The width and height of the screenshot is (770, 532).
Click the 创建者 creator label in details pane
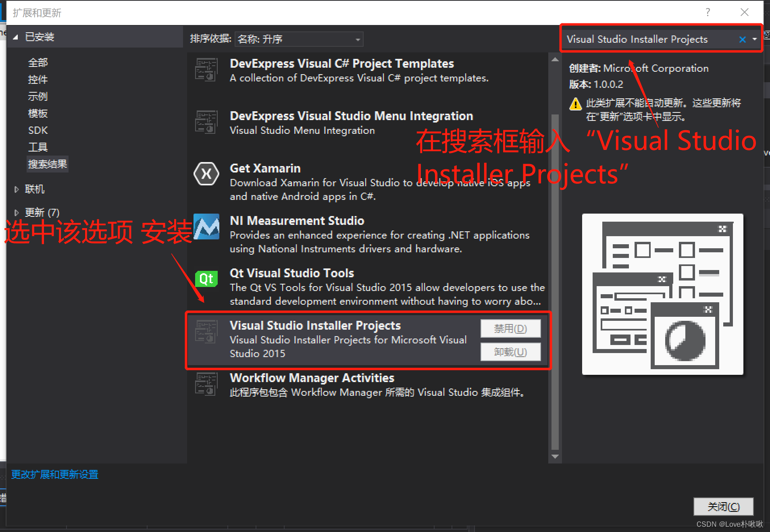click(585, 68)
